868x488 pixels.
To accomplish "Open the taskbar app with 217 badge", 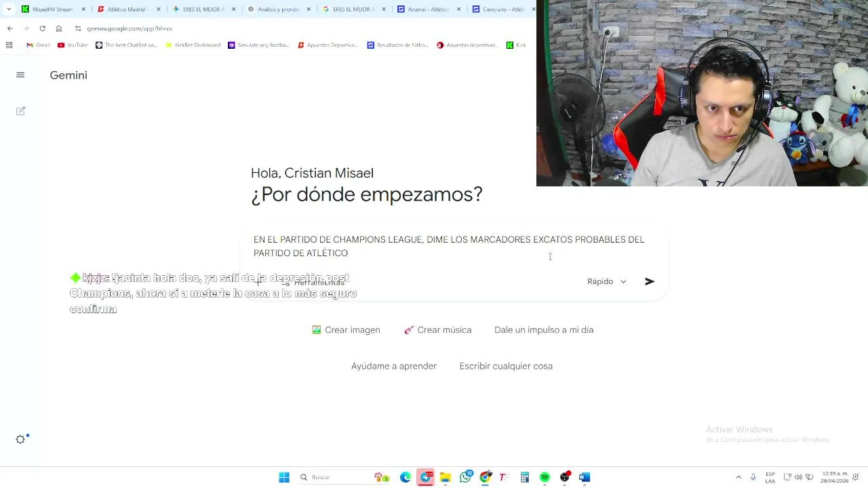I will coord(426,477).
